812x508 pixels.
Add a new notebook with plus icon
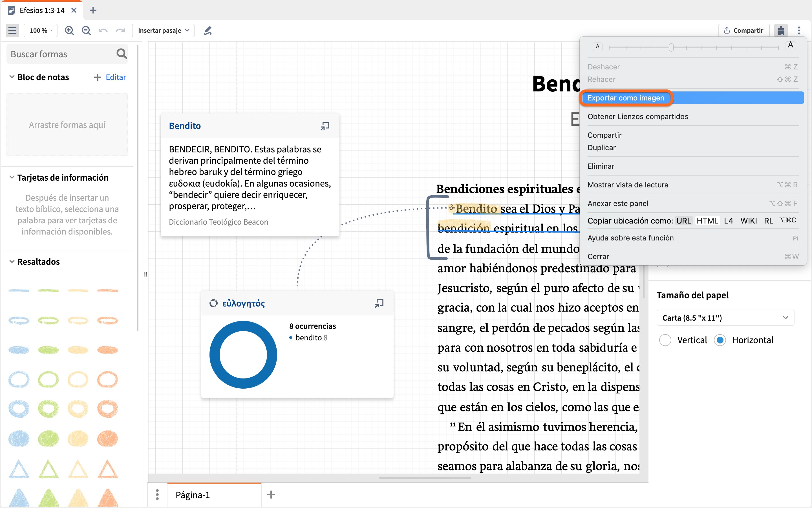point(97,77)
